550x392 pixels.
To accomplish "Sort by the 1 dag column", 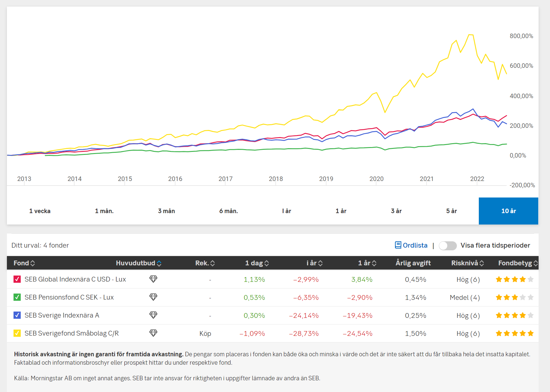I will (x=257, y=263).
